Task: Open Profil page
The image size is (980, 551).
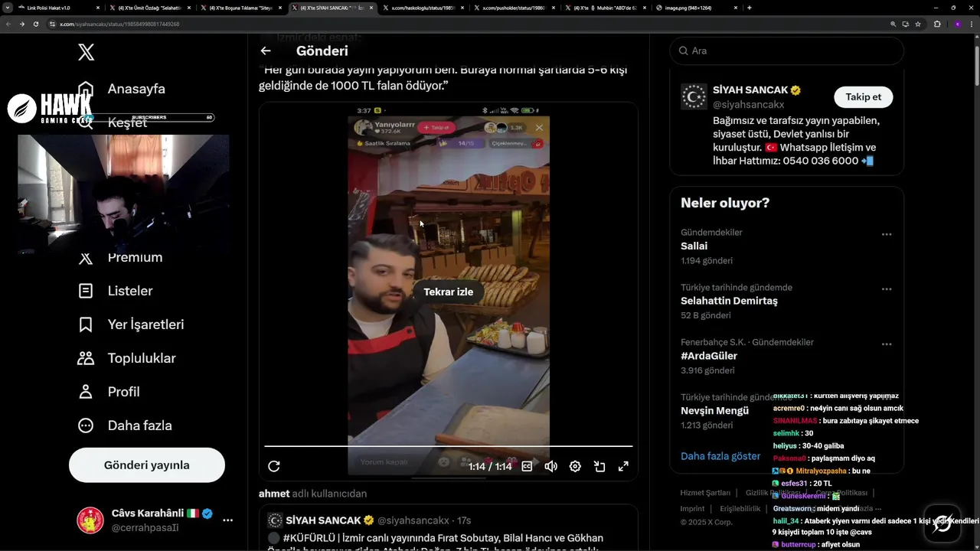Action: [x=109, y=392]
